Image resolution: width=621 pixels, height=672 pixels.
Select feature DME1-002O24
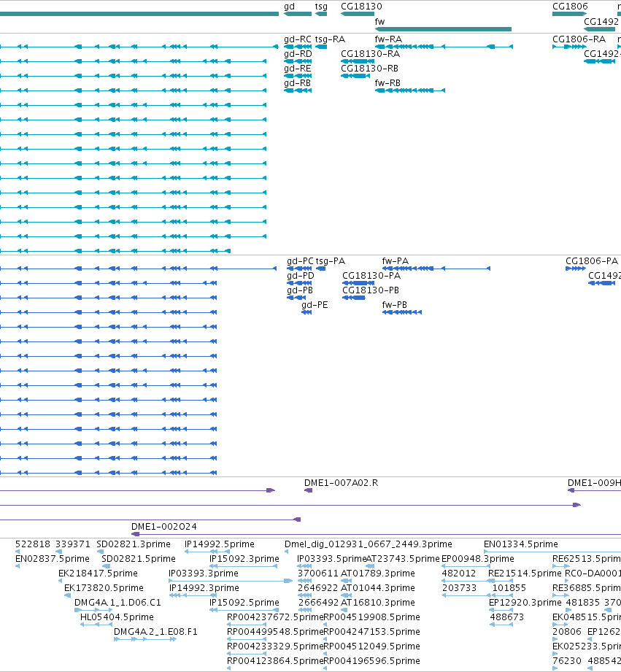click(x=164, y=527)
